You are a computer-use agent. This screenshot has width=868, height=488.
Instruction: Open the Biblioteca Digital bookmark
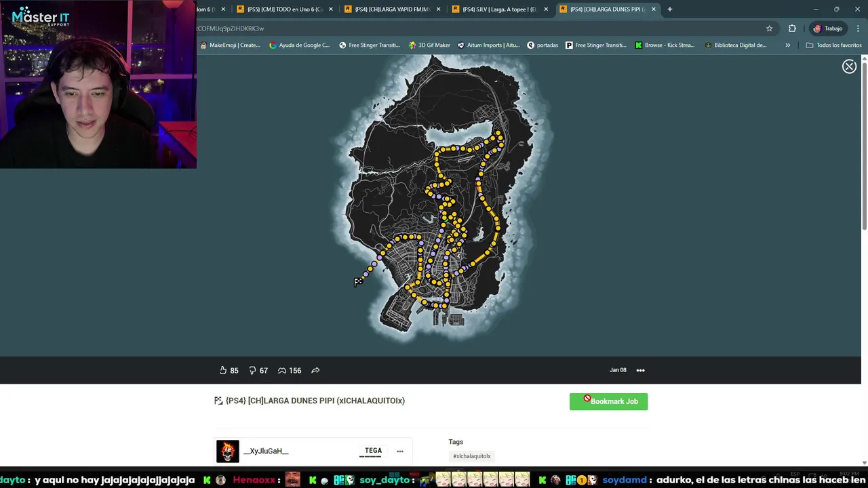pyautogui.click(x=736, y=45)
